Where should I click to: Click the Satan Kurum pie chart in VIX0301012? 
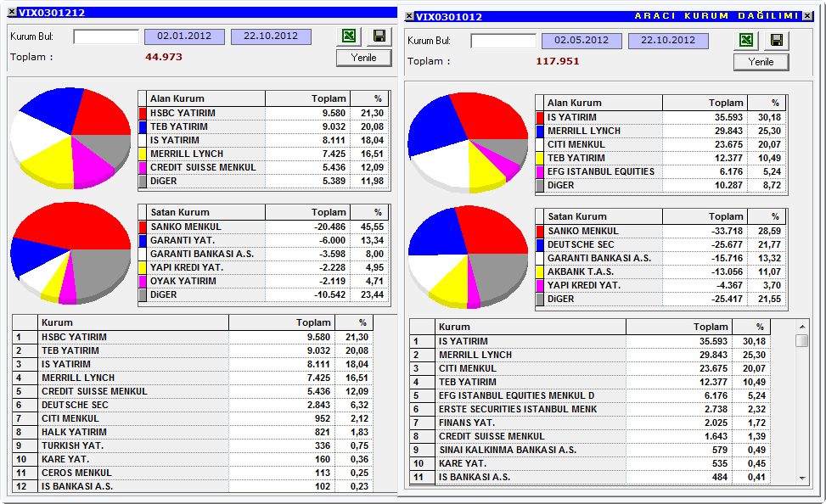(468, 257)
